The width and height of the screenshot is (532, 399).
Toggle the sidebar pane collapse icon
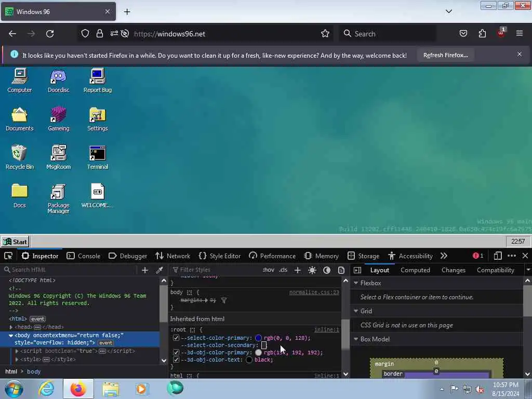[x=357, y=270]
